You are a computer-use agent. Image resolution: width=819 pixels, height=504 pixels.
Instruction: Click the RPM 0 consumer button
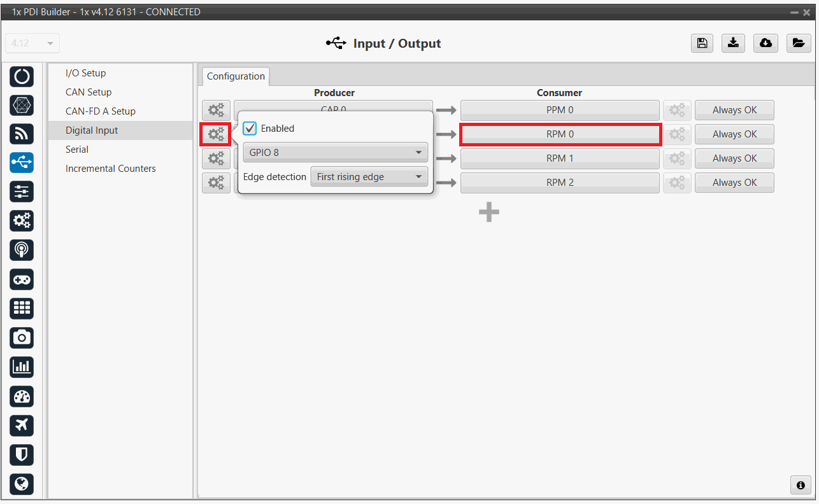[x=560, y=134]
